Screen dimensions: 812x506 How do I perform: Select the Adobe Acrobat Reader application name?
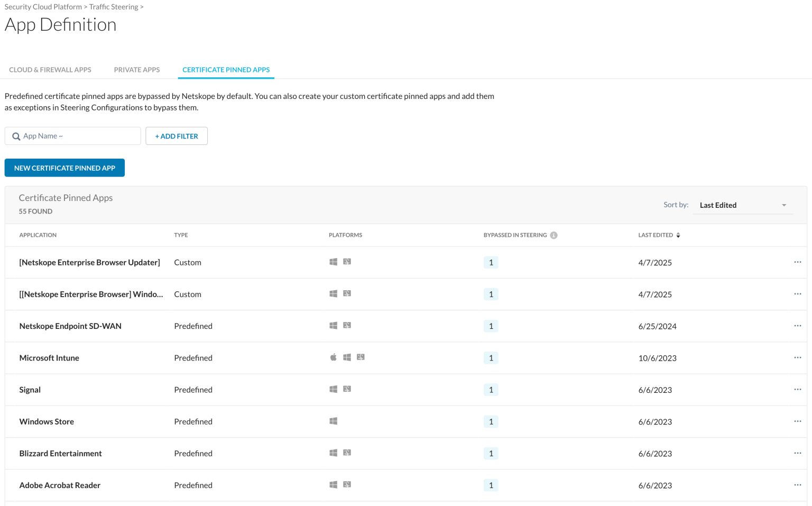point(60,485)
